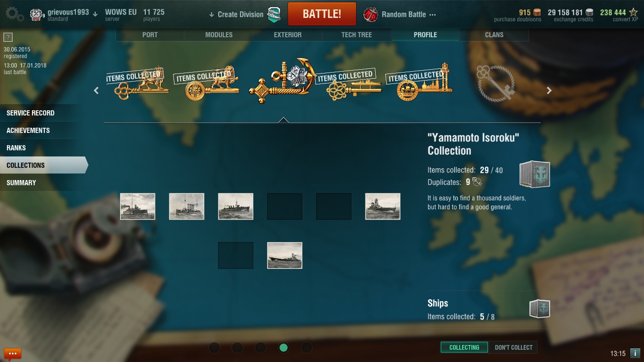Image resolution: width=644 pixels, height=362 pixels.
Task: Start the match with BATTLE! button
Action: pos(322,14)
